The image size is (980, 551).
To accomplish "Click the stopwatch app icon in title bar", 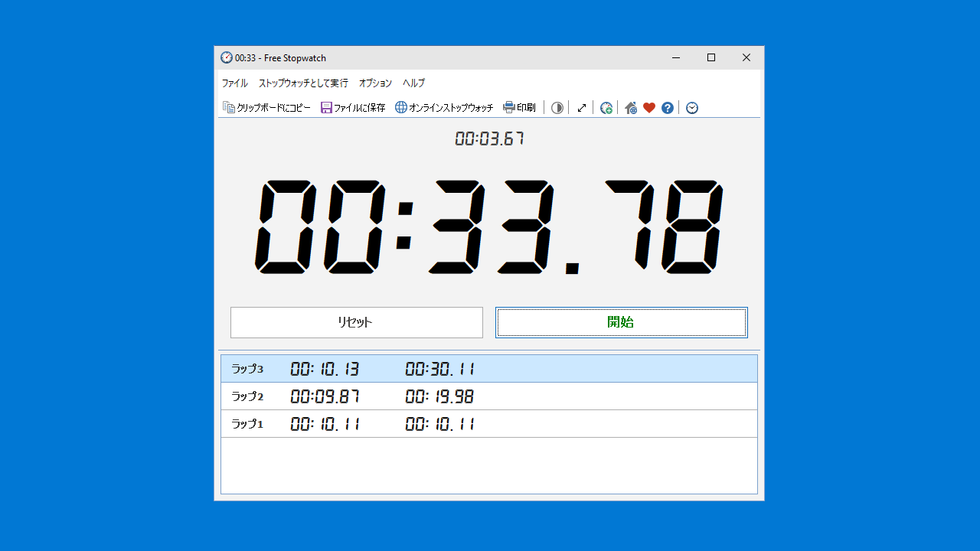I will tap(227, 57).
